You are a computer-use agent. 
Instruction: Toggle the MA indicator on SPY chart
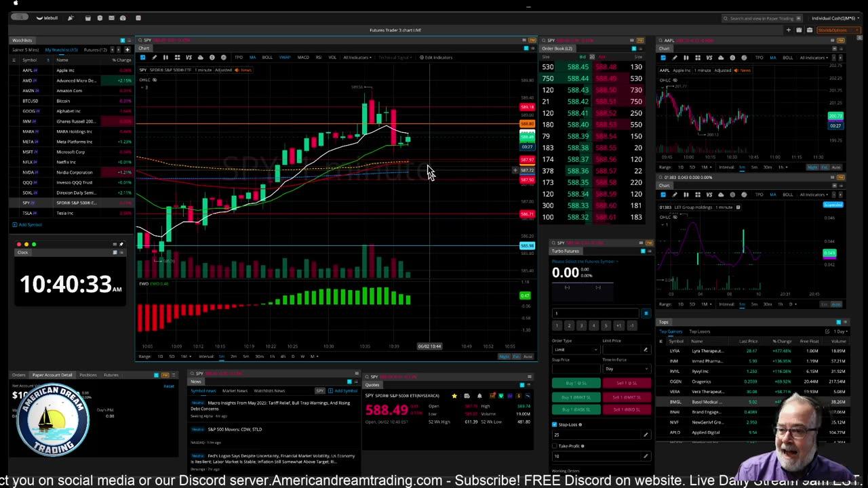(252, 58)
